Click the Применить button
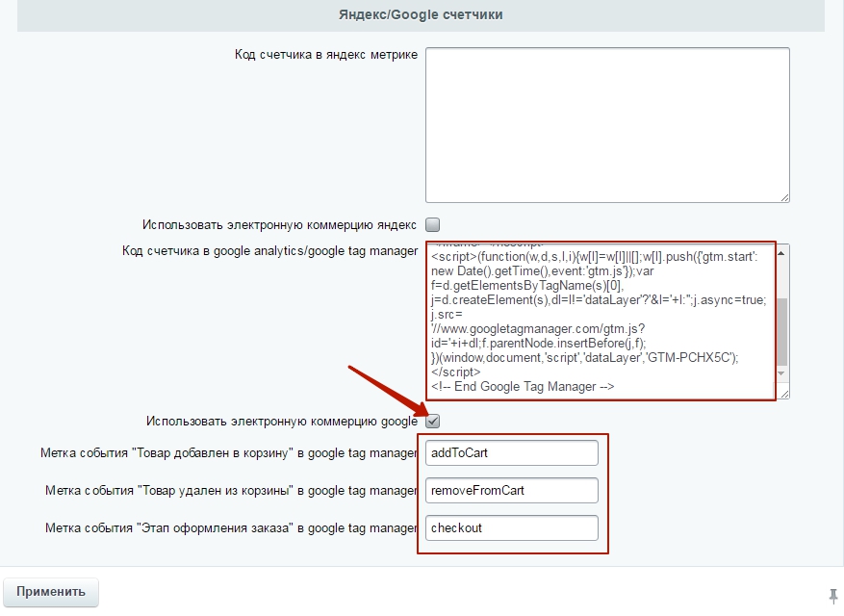This screenshot has width=844, height=616. (x=51, y=592)
